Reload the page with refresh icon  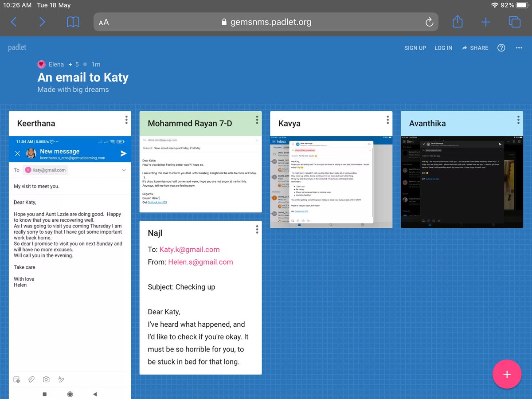click(x=429, y=22)
